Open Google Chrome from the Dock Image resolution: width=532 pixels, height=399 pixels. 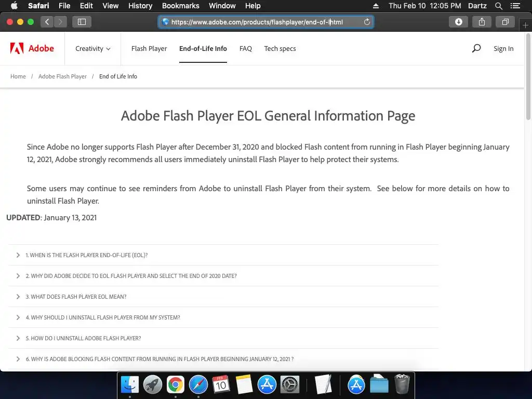point(176,385)
